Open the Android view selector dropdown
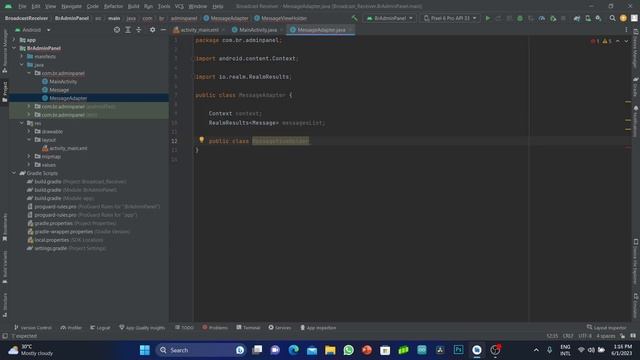This screenshot has height=360, width=640. pos(33,30)
